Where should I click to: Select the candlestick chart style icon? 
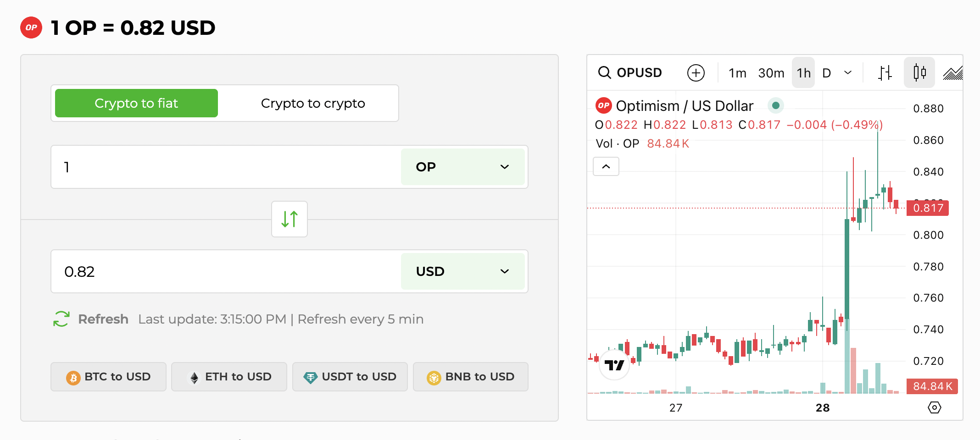pos(919,72)
